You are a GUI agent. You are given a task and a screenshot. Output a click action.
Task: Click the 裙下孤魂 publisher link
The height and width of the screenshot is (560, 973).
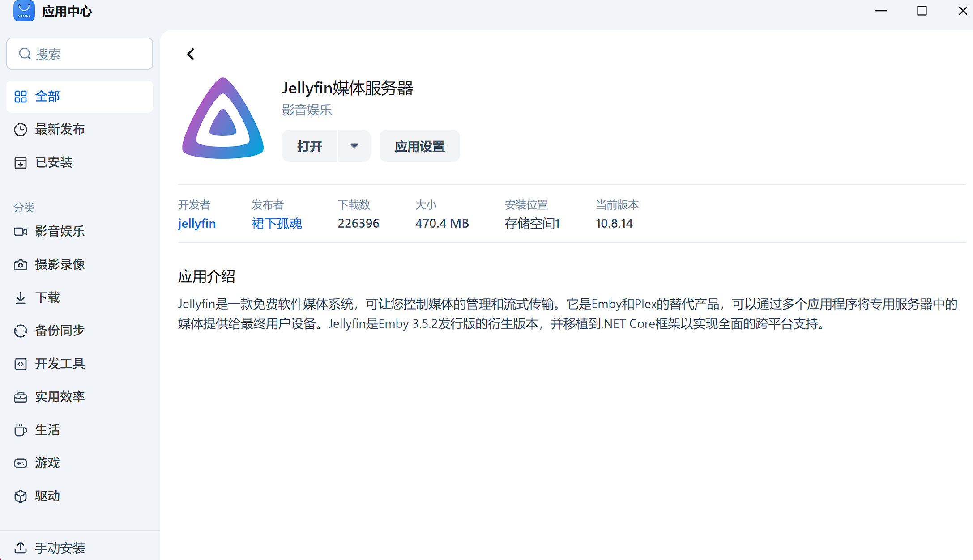[x=277, y=223]
